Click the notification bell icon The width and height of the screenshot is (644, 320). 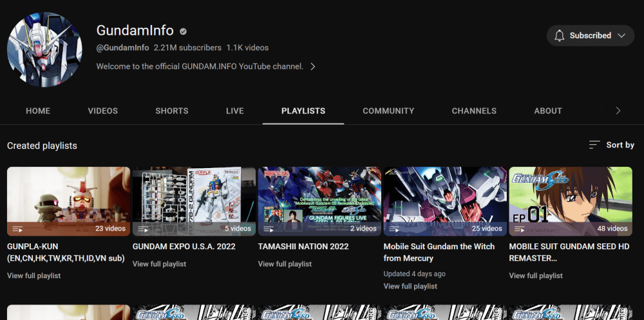[x=559, y=36]
